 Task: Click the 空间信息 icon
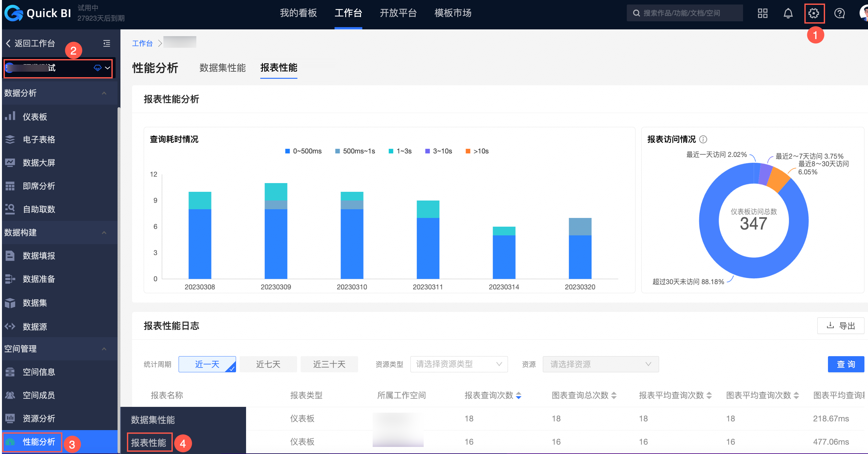click(10, 372)
